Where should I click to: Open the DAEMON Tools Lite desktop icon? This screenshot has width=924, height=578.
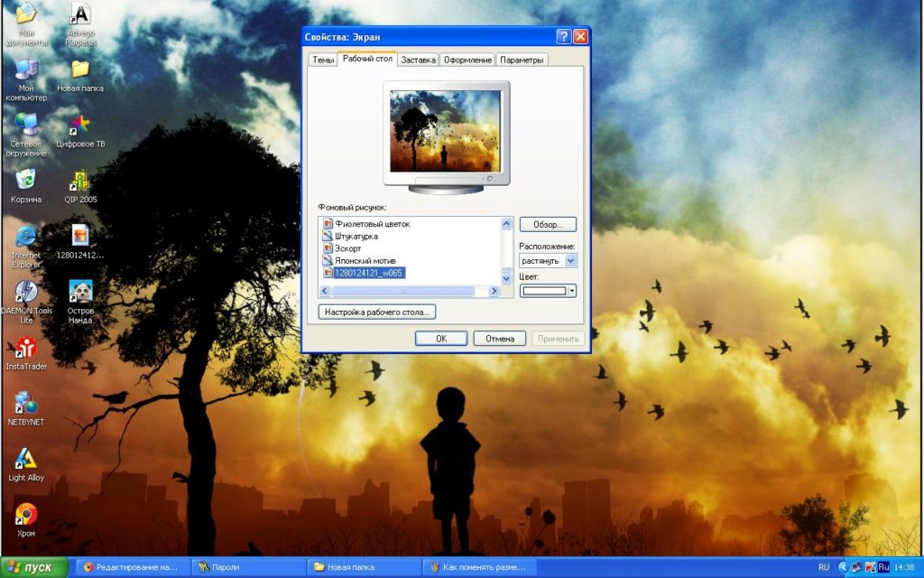pos(26,302)
